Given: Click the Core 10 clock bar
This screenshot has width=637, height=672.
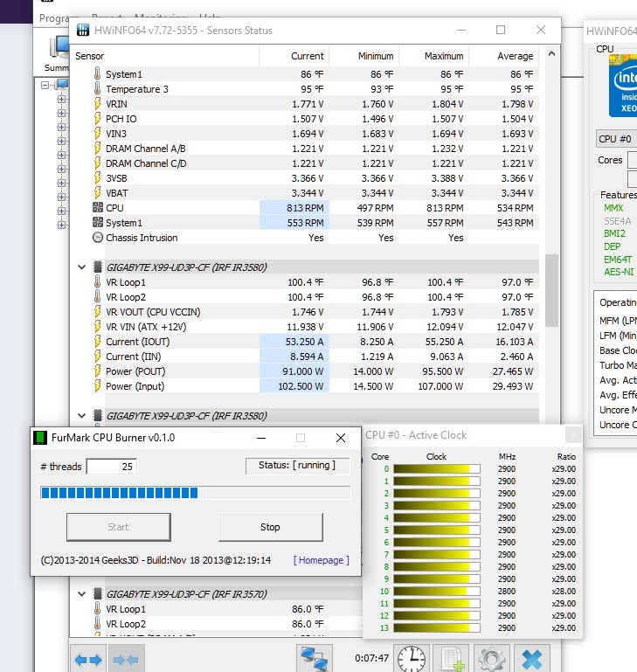Looking at the screenshot, I should 436,591.
